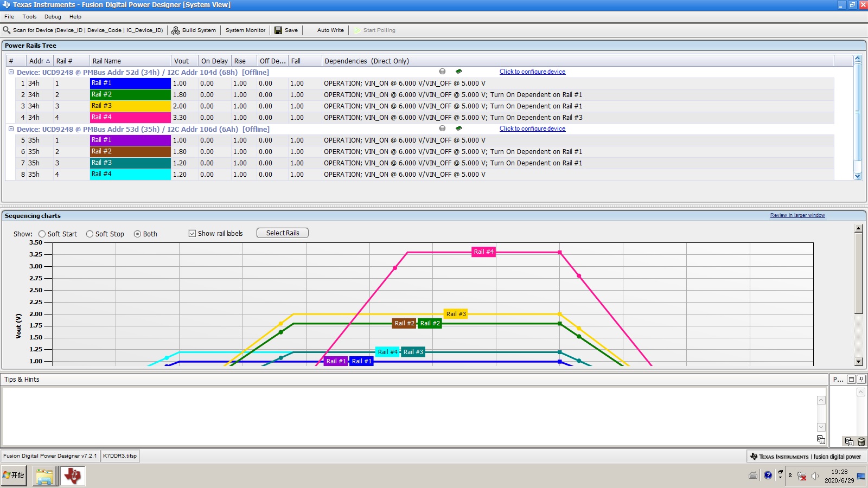Uncheck Show rail labels checkbox
This screenshot has height=488, width=868.
click(192, 234)
